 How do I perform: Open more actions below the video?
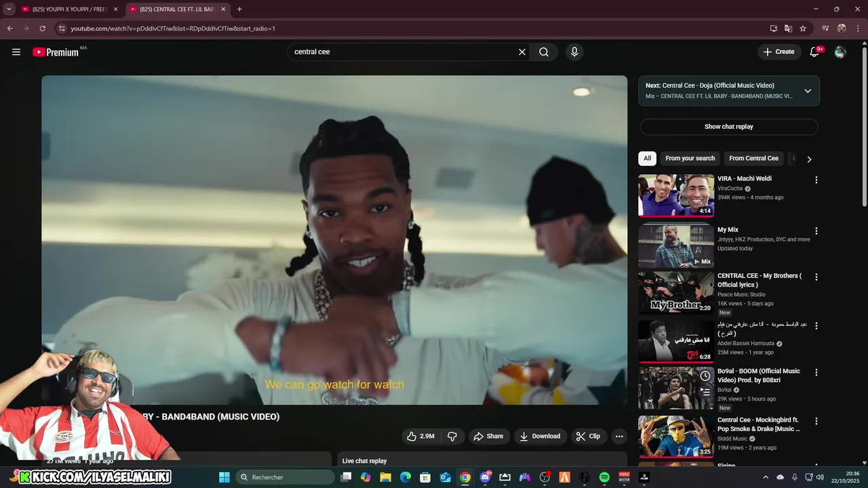pyautogui.click(x=619, y=436)
